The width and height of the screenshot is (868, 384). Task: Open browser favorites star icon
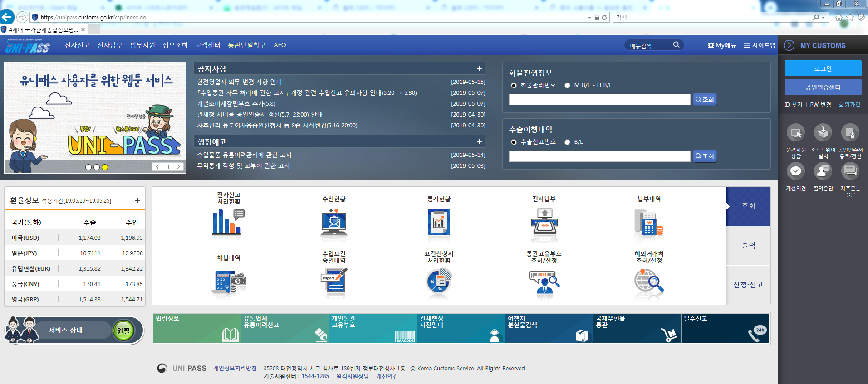click(x=850, y=17)
